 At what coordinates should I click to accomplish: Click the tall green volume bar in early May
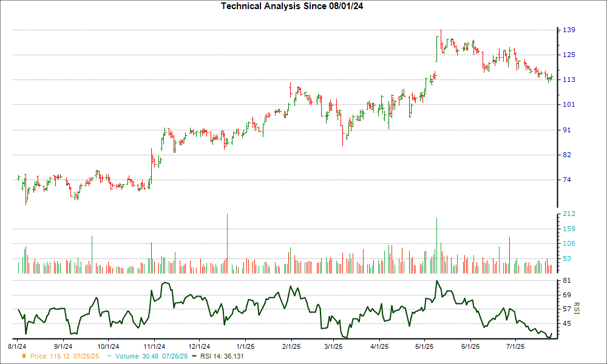(436, 246)
